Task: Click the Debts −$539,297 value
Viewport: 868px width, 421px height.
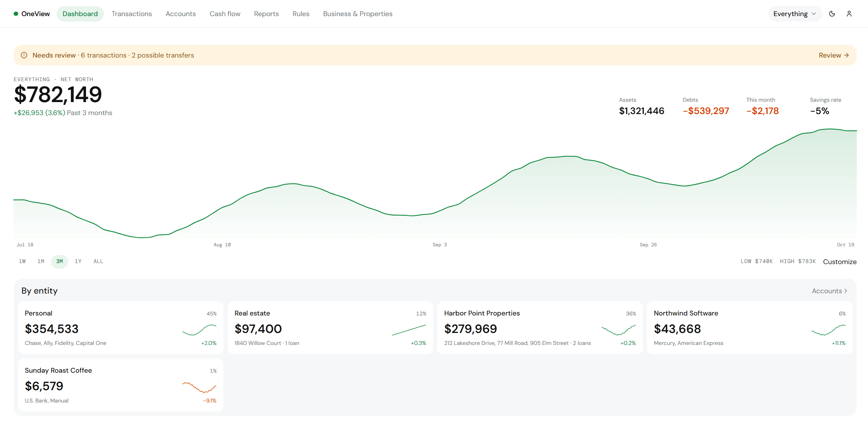Action: pyautogui.click(x=706, y=111)
